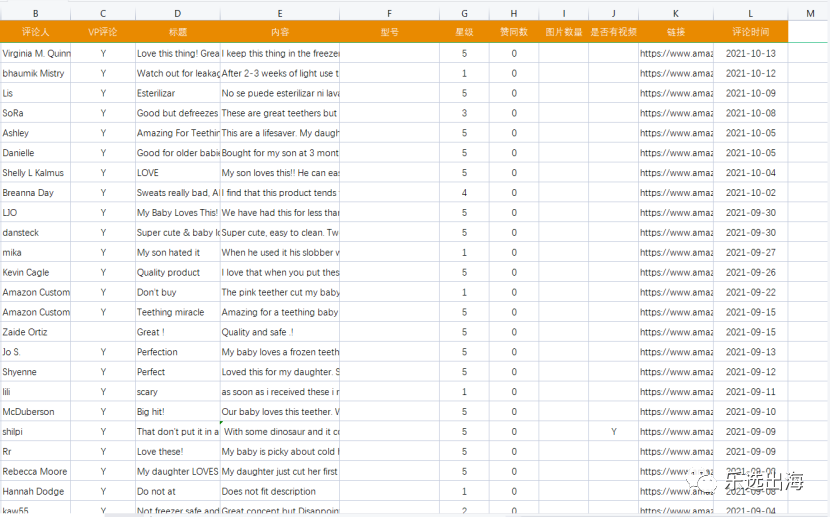The width and height of the screenshot is (830, 517).
Task: Select column C header
Action: tap(103, 13)
